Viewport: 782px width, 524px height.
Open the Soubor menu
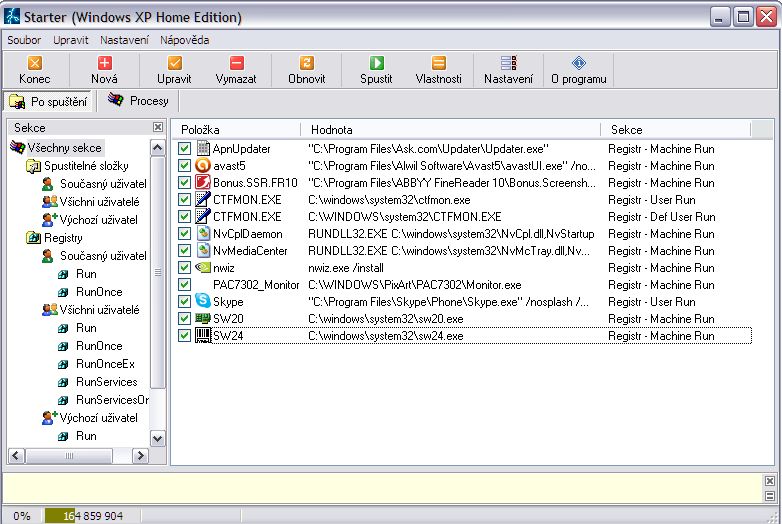coord(24,40)
